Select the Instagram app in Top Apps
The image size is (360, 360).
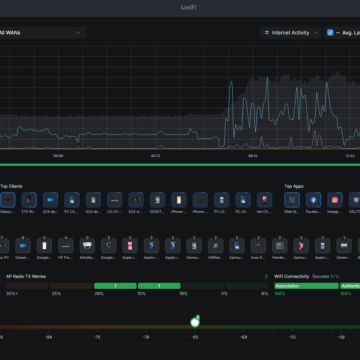[334, 200]
